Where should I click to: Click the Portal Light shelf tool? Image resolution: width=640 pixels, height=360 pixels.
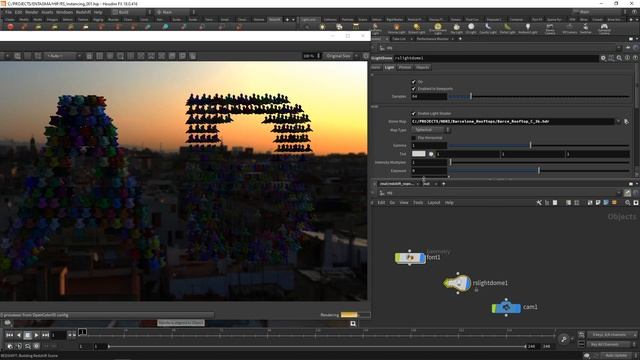[507, 28]
